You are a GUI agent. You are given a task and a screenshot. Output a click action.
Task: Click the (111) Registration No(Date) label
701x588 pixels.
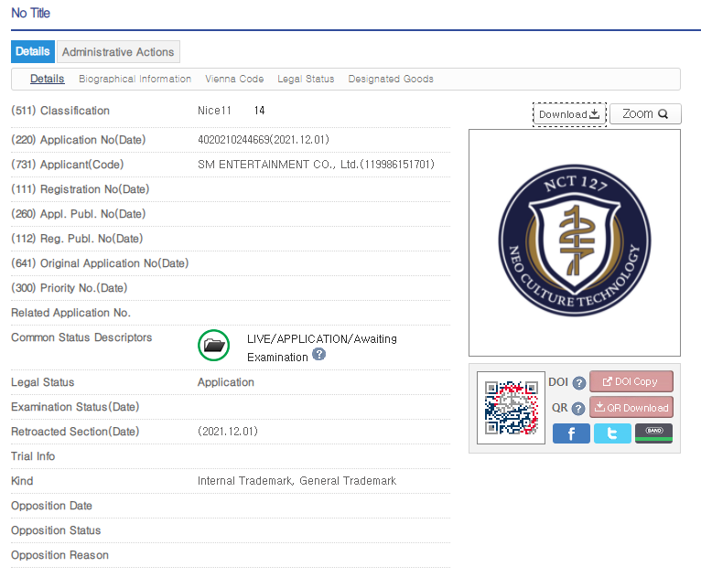tap(81, 189)
